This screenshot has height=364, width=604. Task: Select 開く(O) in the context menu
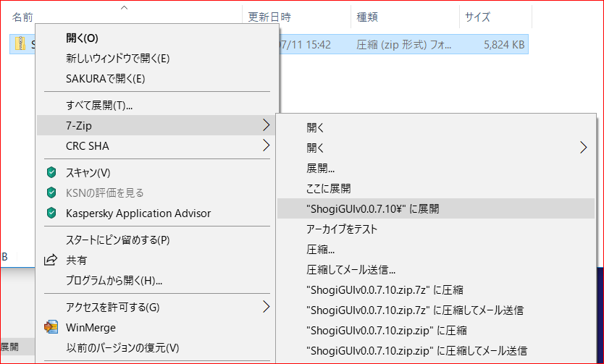[157, 38]
